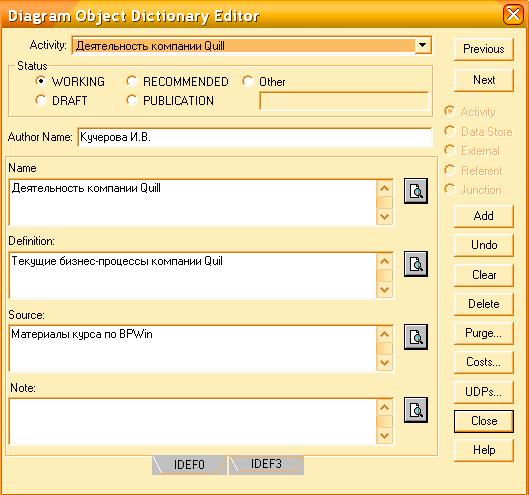This screenshot has height=495, width=529.
Task: Expand the Activity dropdown list
Action: click(423, 45)
